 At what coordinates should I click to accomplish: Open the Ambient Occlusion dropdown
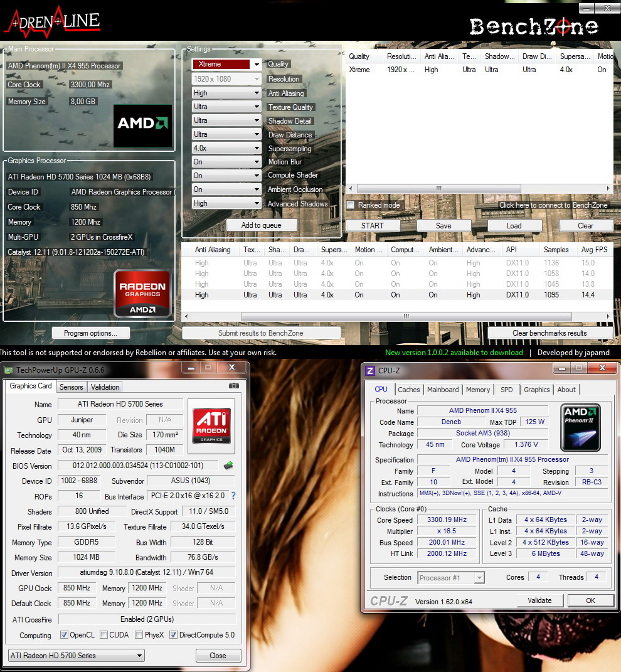(226, 189)
